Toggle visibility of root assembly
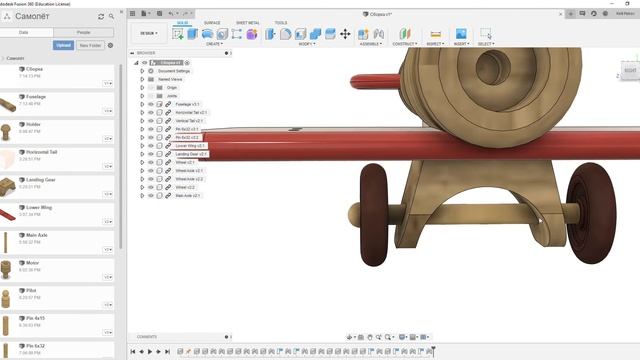The image size is (640, 360). coord(144,63)
